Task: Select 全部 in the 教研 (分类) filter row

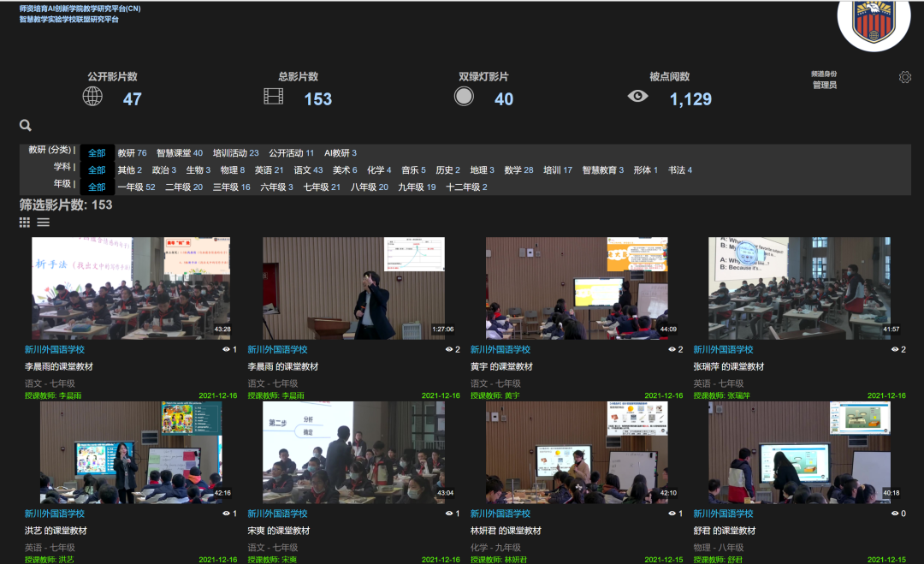Action: [97, 153]
